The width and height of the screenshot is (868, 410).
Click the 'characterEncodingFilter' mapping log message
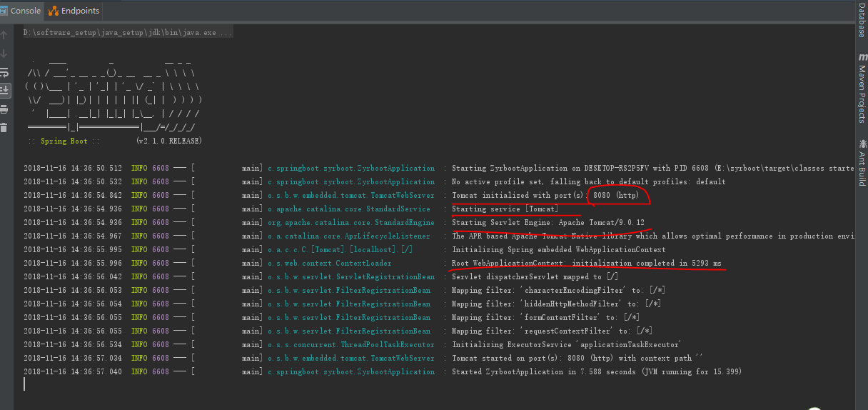tap(559, 291)
